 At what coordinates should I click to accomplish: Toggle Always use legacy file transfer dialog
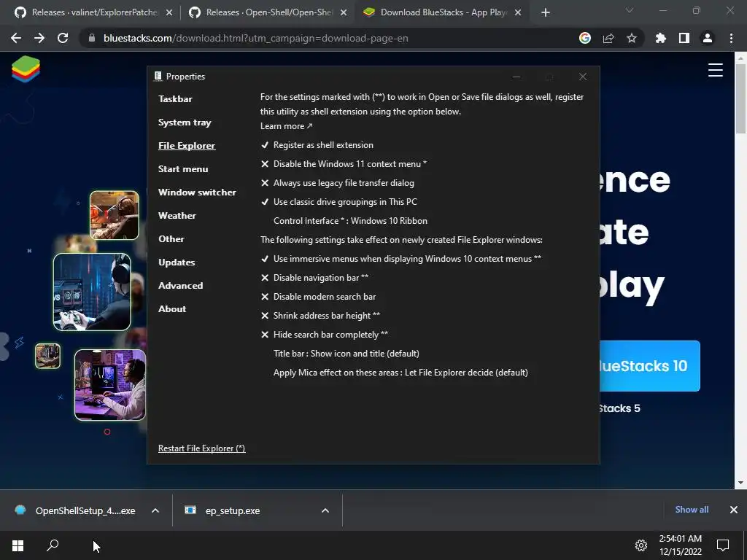tap(337, 183)
